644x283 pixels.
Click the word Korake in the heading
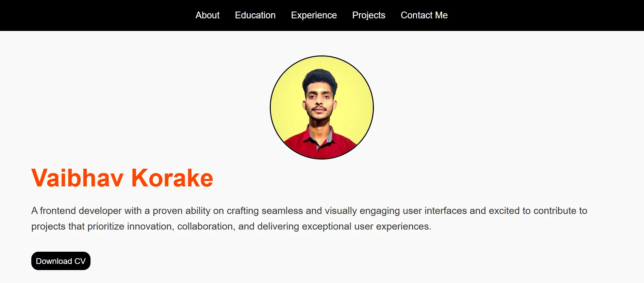pyautogui.click(x=172, y=178)
